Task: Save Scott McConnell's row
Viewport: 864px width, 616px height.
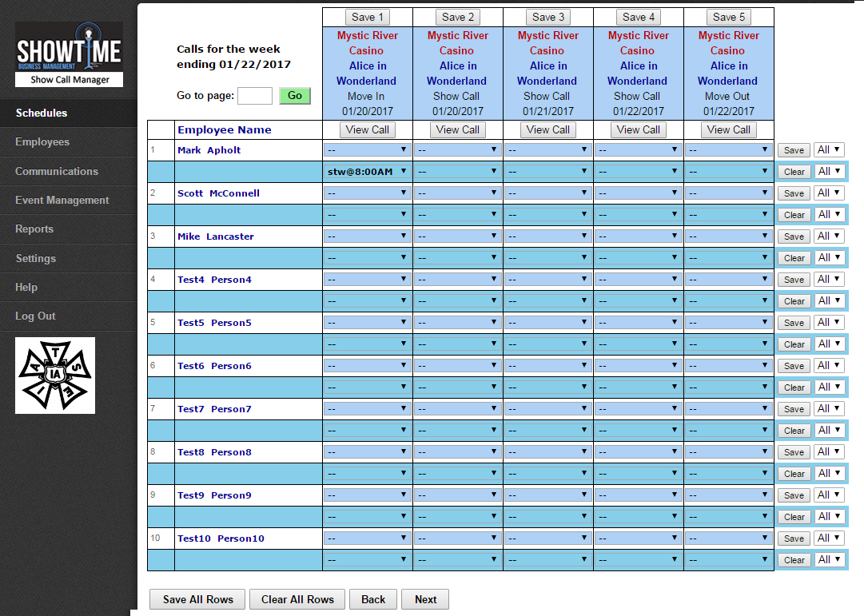Action: pos(794,193)
